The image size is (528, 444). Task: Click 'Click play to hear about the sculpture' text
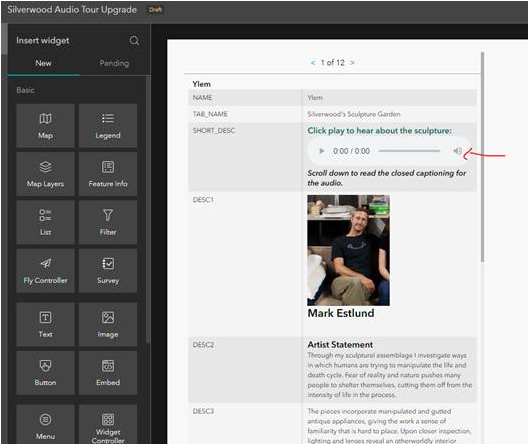point(380,131)
